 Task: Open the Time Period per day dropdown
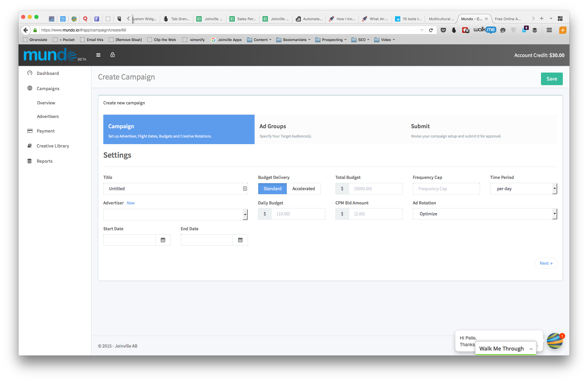[x=523, y=189]
